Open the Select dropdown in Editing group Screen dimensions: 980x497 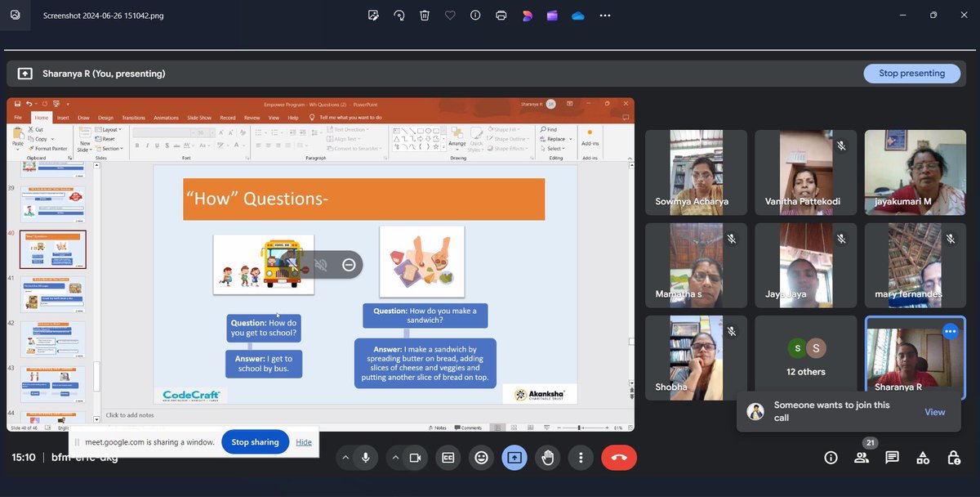click(x=553, y=149)
